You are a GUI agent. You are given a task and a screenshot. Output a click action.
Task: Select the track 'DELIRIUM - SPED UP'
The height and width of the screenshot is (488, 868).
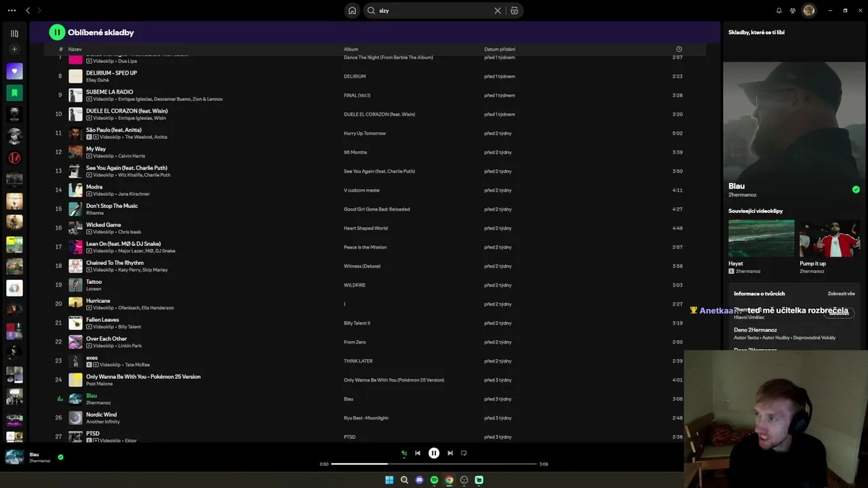click(111, 73)
